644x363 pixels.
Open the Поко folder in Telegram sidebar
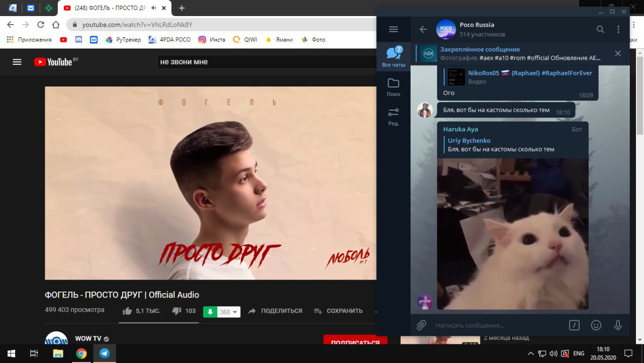click(x=393, y=87)
